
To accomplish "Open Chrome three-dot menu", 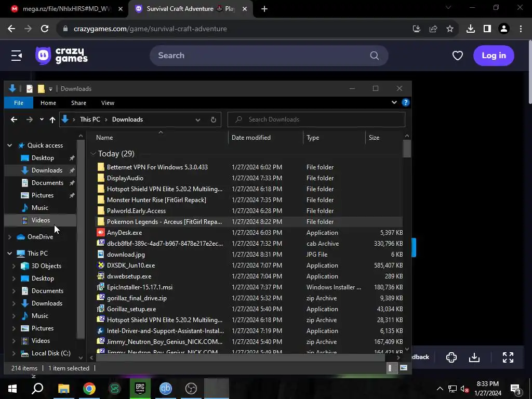I will pyautogui.click(x=521, y=29).
